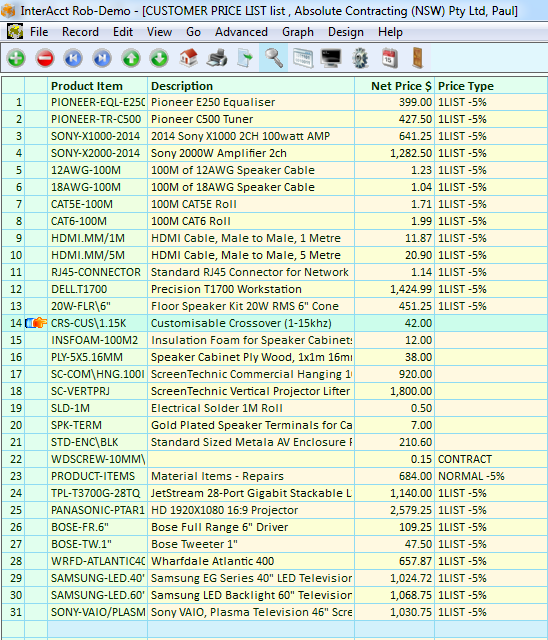
Task: Select the TPL-T3700G-28TQ product cell
Action: (98, 493)
